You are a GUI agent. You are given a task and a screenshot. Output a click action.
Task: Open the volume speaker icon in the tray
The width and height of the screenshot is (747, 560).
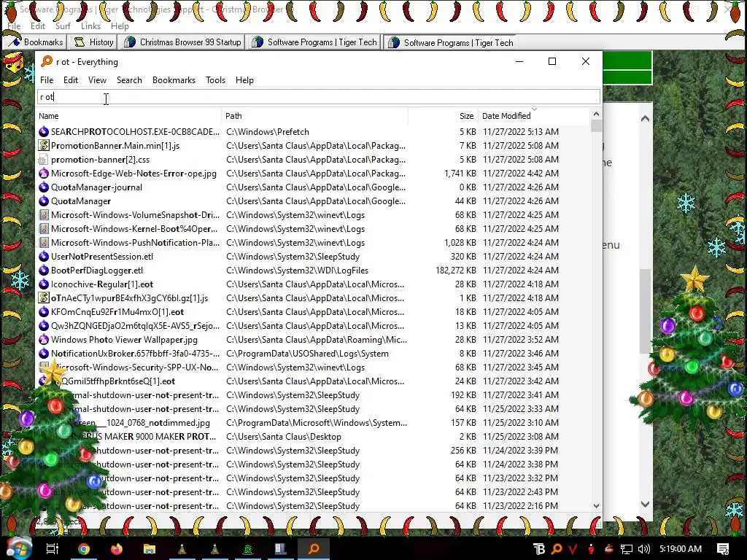(643, 549)
